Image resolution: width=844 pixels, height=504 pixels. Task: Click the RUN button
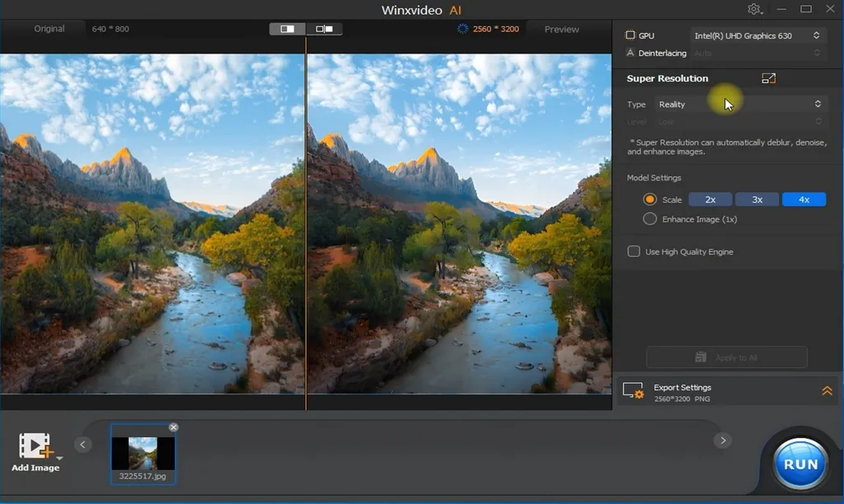799,464
